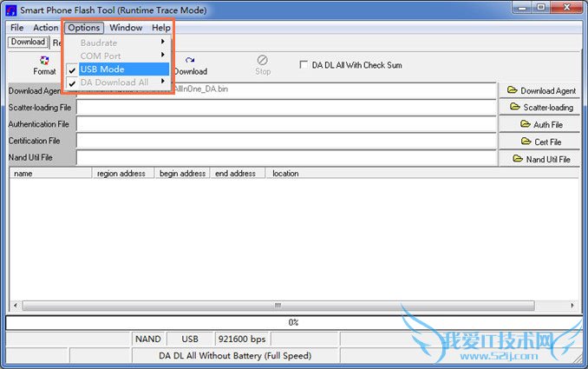The image size is (588, 369).
Task: Click the location column header
Action: tap(422, 174)
